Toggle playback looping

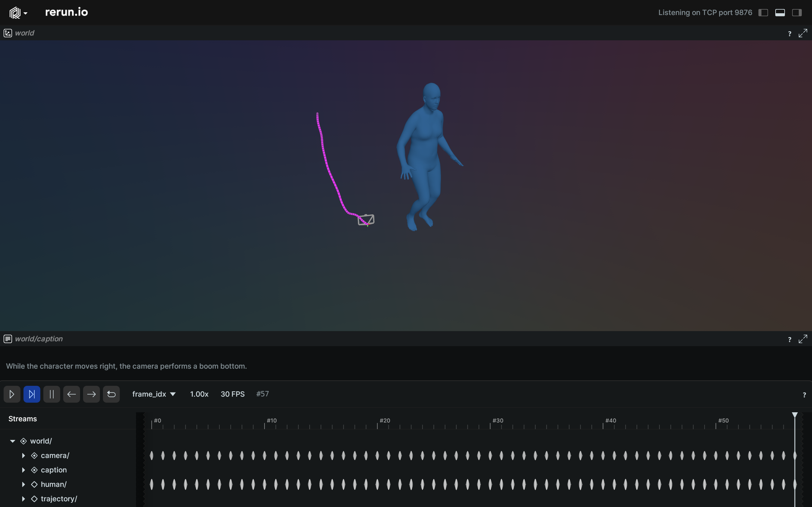(111, 394)
